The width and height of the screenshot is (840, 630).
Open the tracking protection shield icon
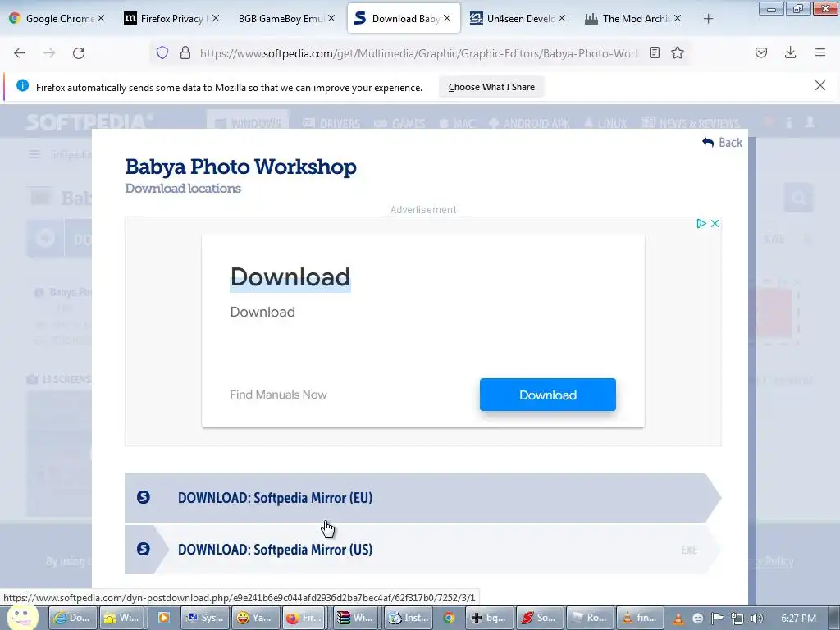[162, 52]
